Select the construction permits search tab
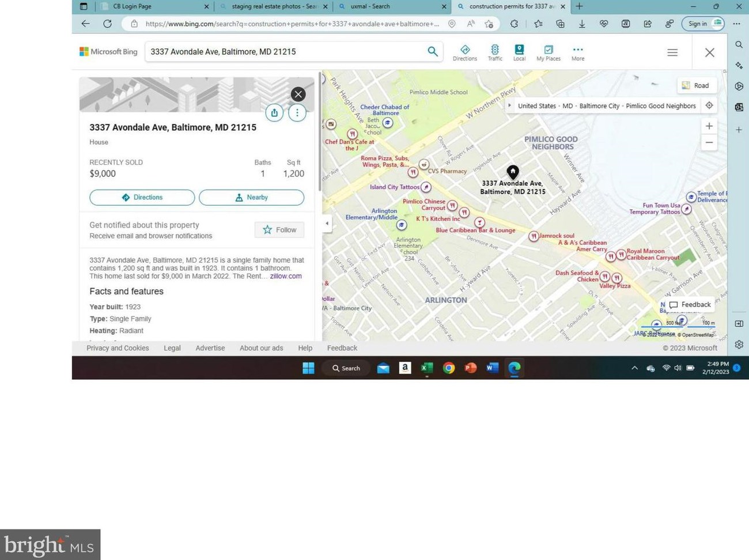The width and height of the screenshot is (749, 560). [x=510, y=6]
